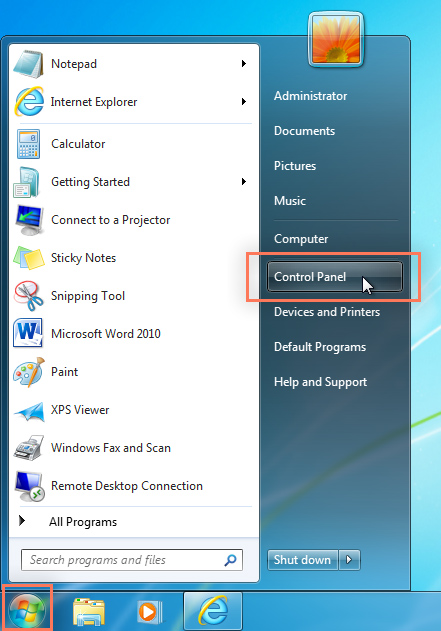Screen dimensions: 441x631
Task: Open Connect to a Projector icon
Action: [29, 220]
